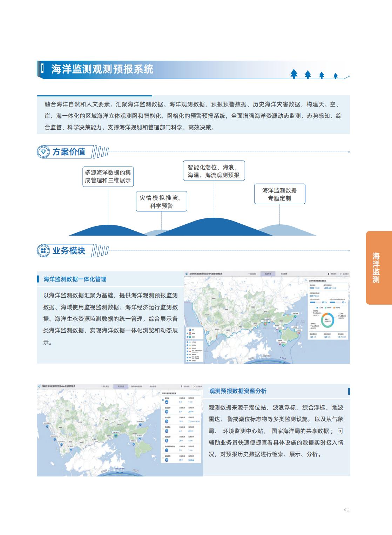Screen dimensions: 392x535
Task: Click the round 地波雷达 radar icon in the facilities list
Action: (167, 431)
